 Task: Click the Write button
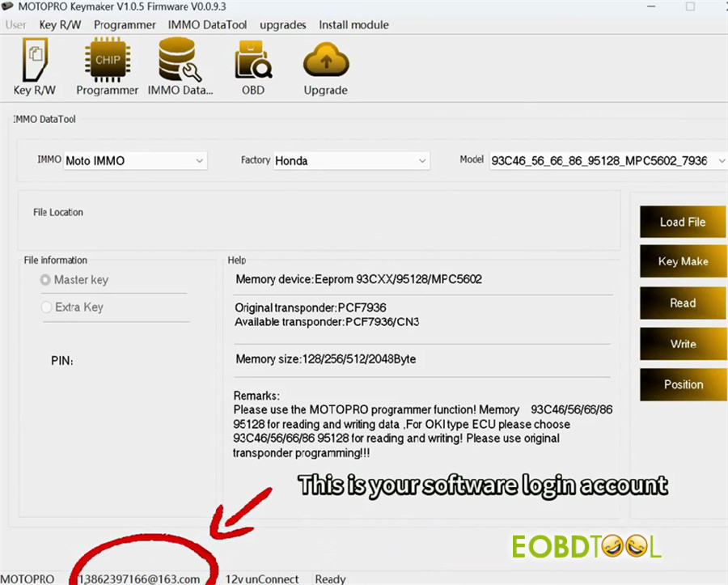pos(683,344)
